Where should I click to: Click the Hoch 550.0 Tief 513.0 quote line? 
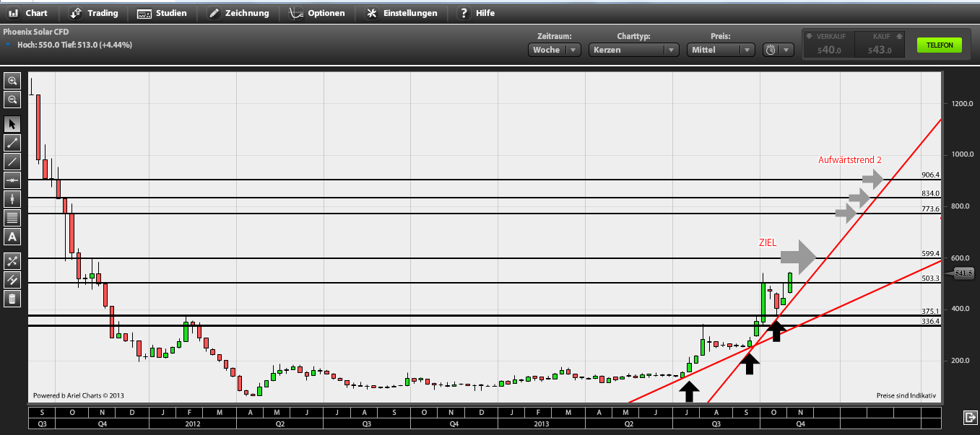[x=74, y=45]
